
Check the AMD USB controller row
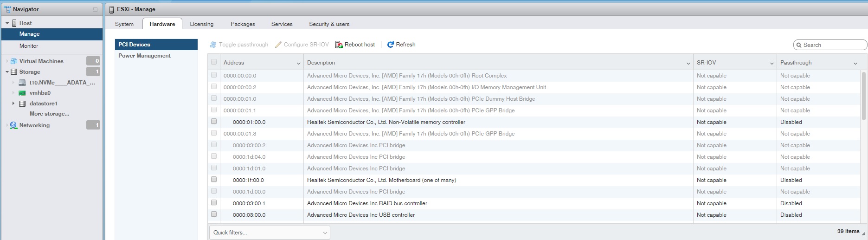click(x=214, y=214)
